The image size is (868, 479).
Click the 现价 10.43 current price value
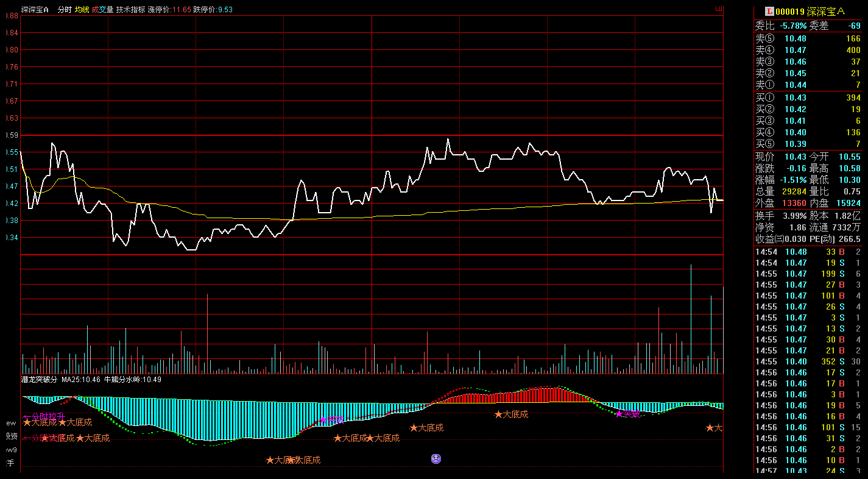pyautogui.click(x=795, y=157)
